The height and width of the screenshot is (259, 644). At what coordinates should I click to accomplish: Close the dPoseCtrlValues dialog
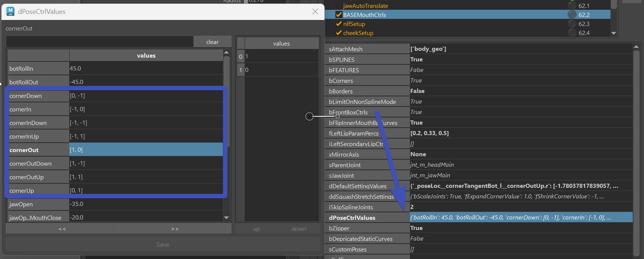(x=315, y=12)
